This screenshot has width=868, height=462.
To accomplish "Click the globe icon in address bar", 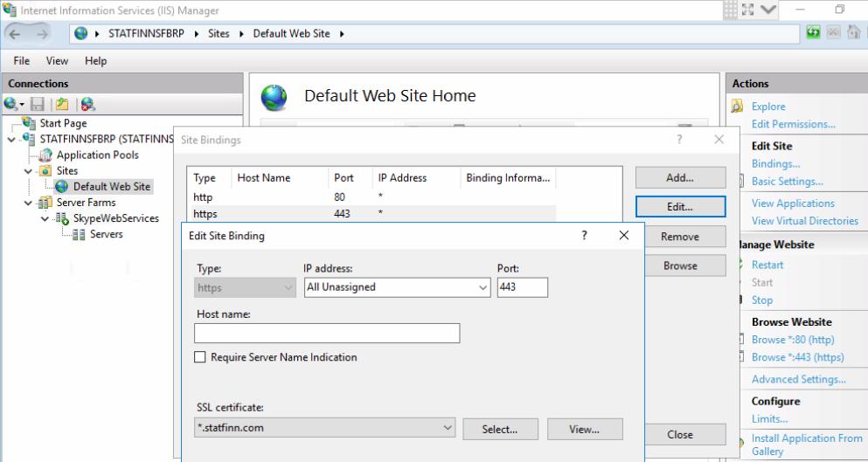I will [80, 33].
